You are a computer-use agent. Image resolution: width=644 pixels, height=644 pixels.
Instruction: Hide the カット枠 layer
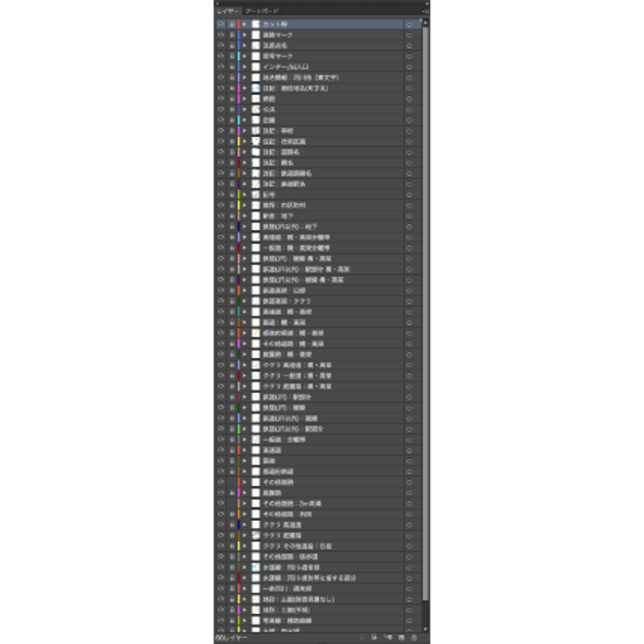[x=221, y=24]
